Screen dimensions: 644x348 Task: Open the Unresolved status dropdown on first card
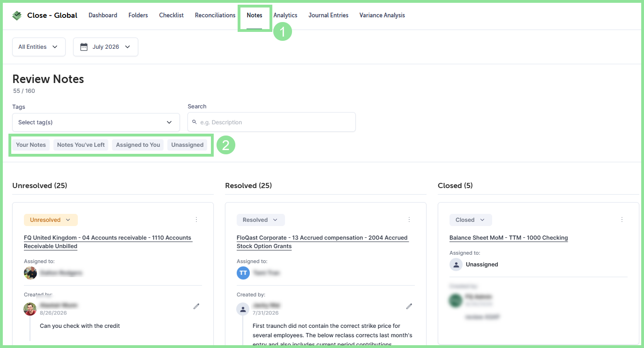(51, 220)
